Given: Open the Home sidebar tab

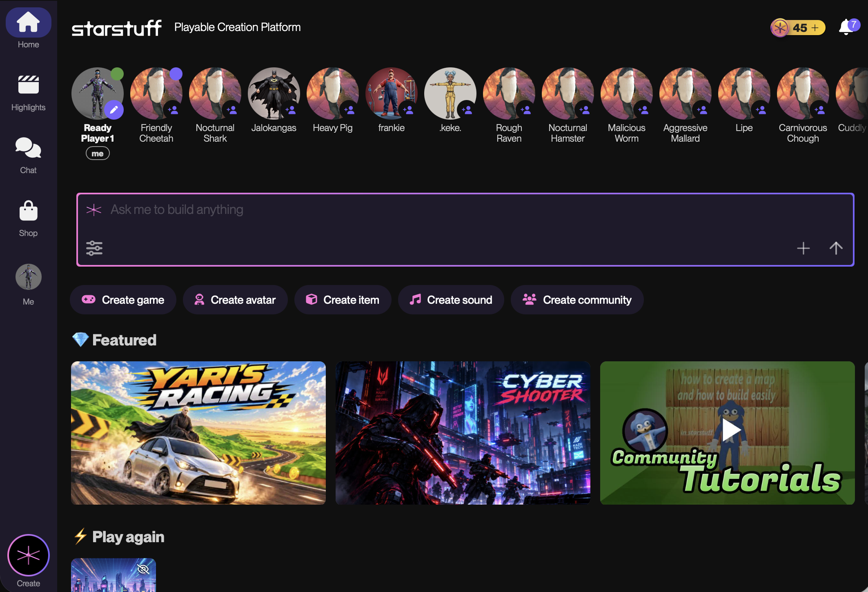Looking at the screenshot, I should (28, 29).
